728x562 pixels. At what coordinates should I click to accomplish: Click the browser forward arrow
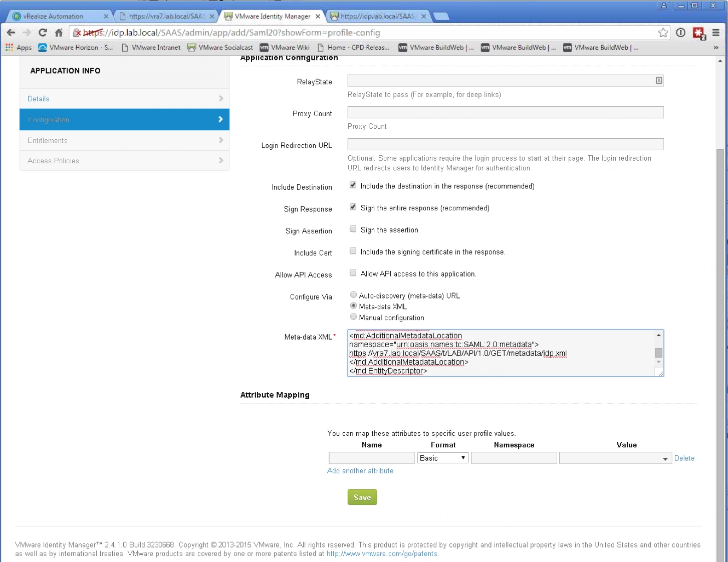(27, 33)
